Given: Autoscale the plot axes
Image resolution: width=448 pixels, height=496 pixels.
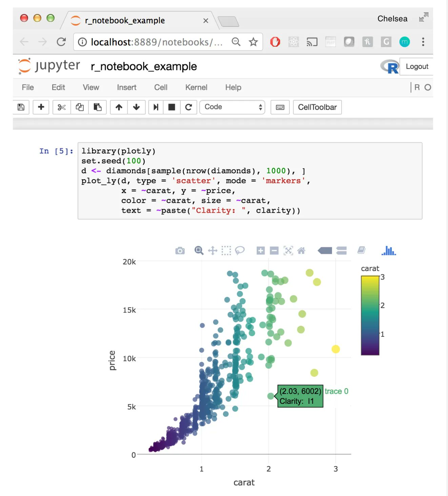Looking at the screenshot, I should 288,251.
